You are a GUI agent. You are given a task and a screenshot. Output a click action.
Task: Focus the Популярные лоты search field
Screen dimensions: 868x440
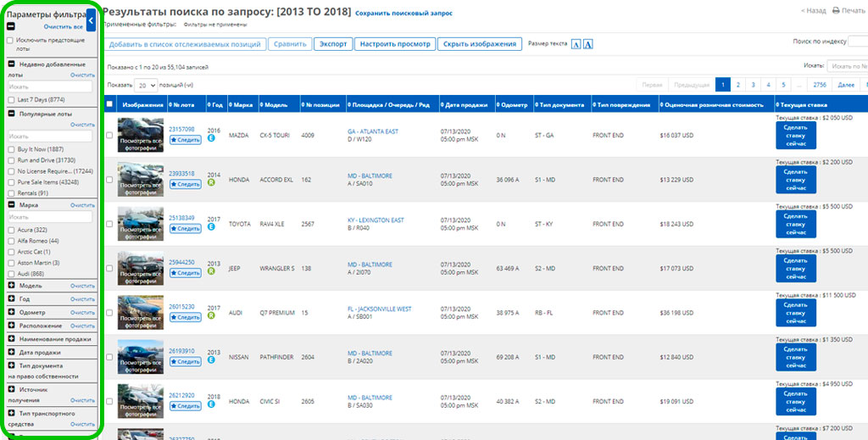click(x=50, y=136)
